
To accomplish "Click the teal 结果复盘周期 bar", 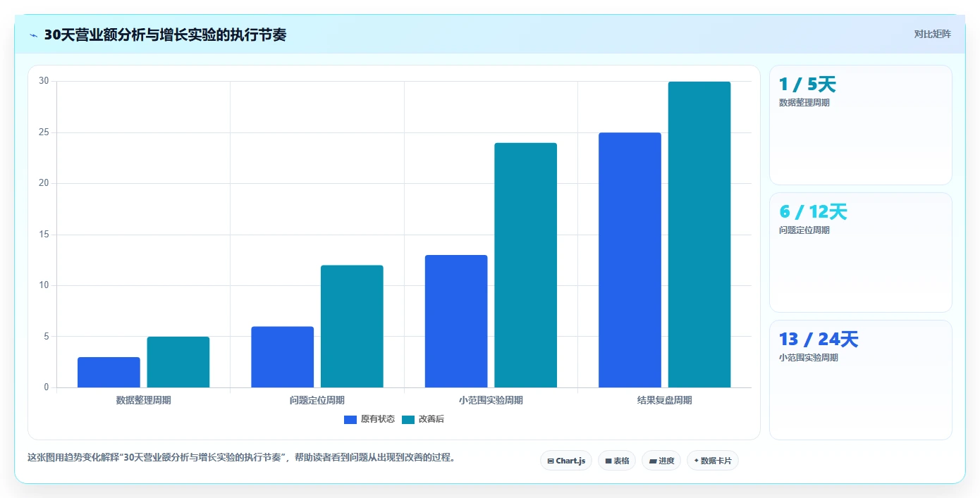I will tap(699, 235).
